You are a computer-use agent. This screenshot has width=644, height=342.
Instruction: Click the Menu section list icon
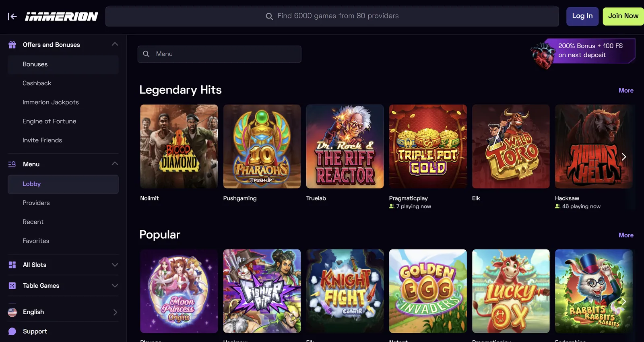12,164
